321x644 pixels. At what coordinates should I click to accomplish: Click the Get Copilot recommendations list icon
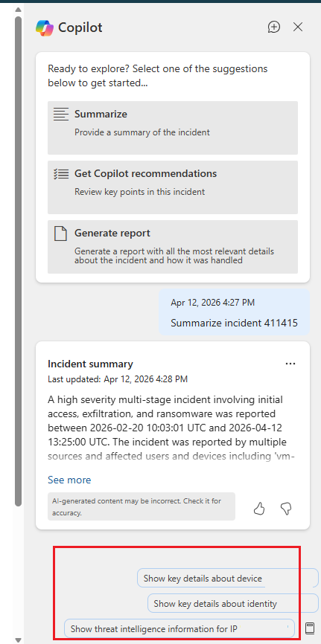(61, 174)
